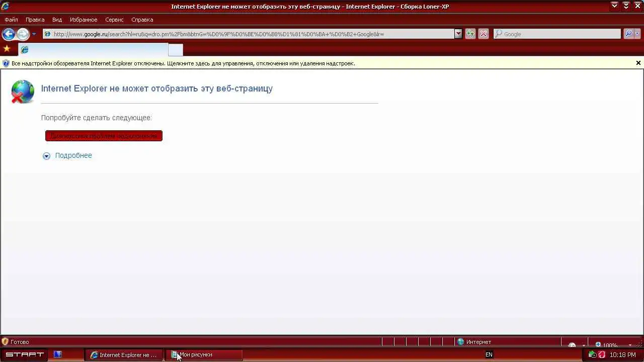Stop loading with the red X icon

pyautogui.click(x=484, y=34)
